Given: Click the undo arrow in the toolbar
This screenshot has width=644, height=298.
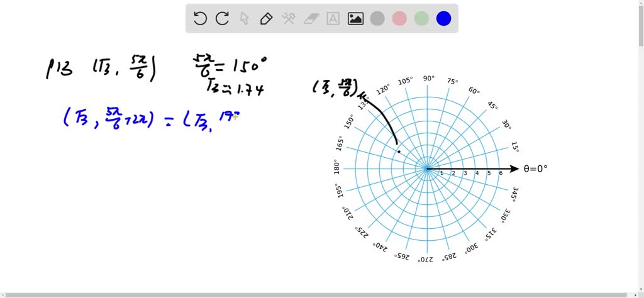Looking at the screenshot, I should click(200, 18).
